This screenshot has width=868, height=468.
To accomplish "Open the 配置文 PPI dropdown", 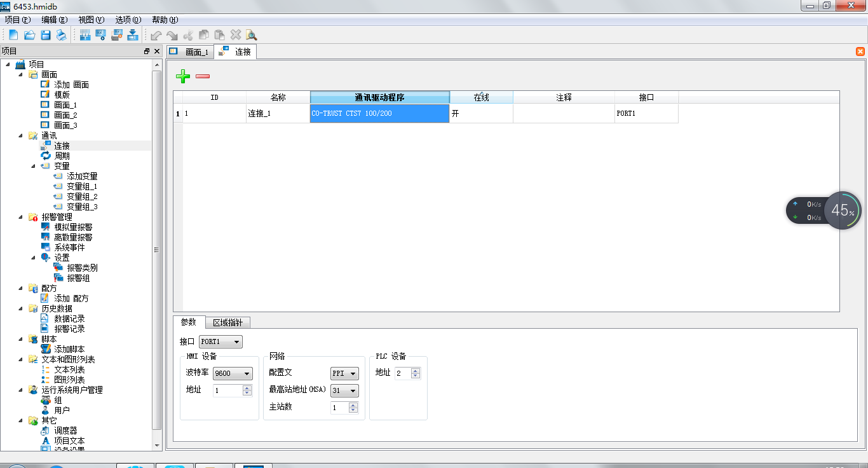I will tap(344, 373).
